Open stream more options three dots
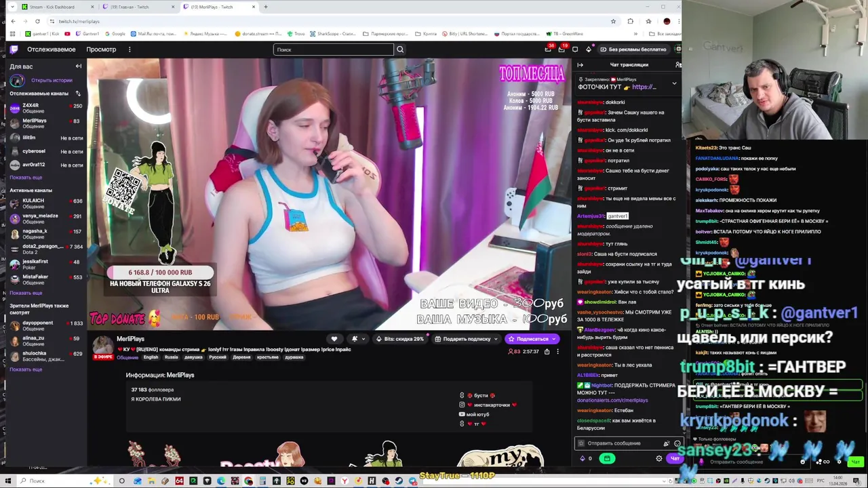Image resolution: width=868 pixels, height=488 pixels. click(557, 352)
